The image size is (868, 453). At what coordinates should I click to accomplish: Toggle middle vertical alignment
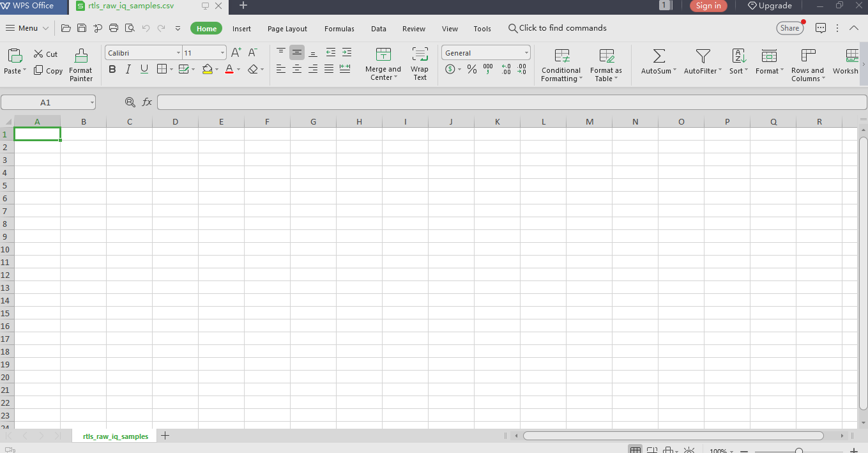tap(297, 52)
